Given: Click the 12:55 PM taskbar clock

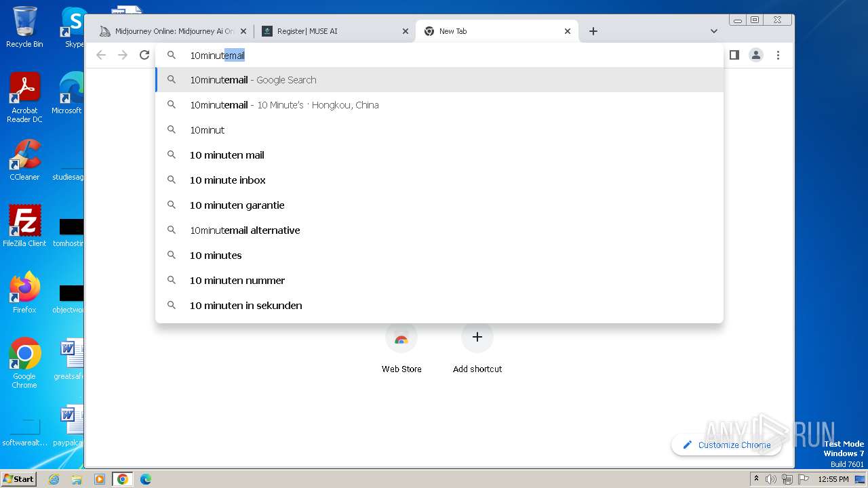Looking at the screenshot, I should point(833,479).
